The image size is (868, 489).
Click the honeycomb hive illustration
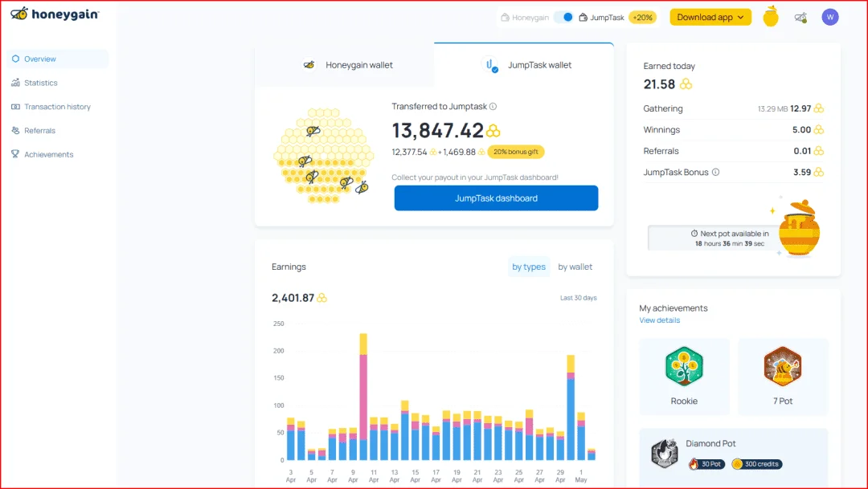click(x=323, y=156)
